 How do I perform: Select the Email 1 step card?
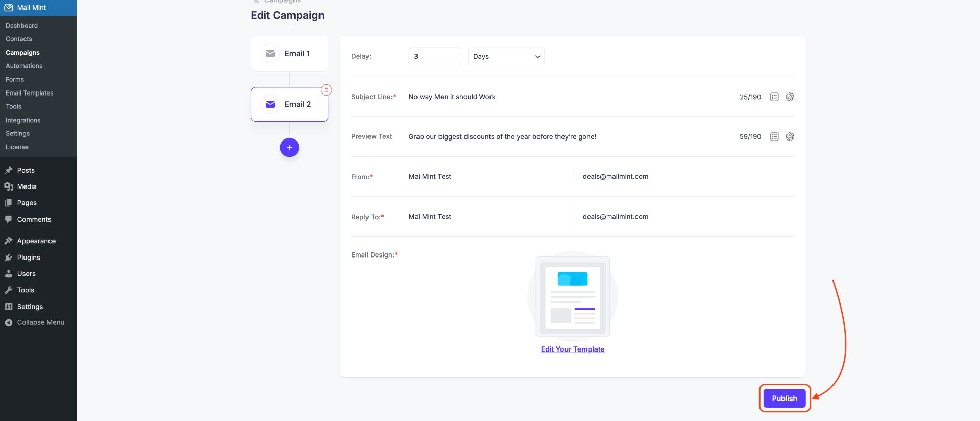289,54
